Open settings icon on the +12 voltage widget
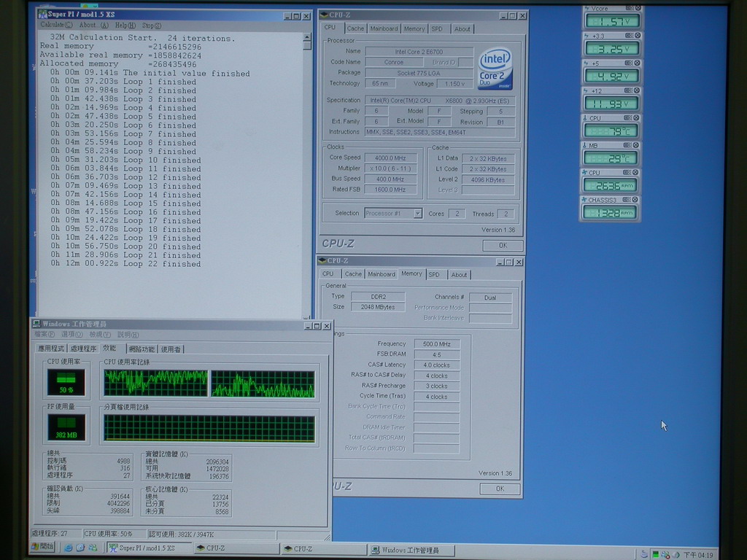Viewport: 747px width, 560px height. (628, 90)
